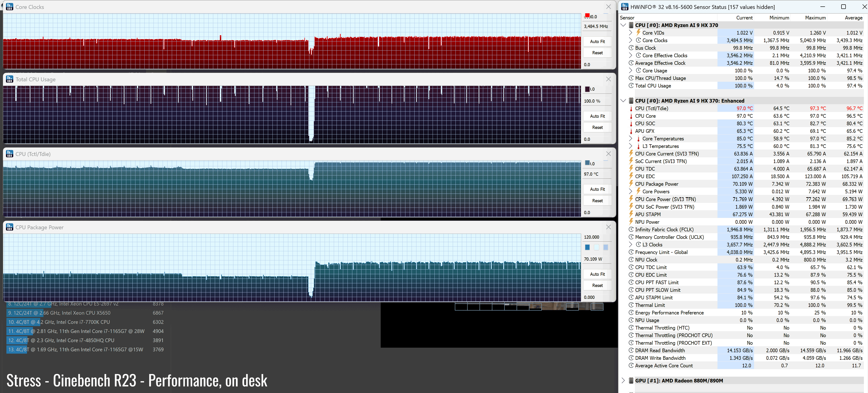Click the chip icon next to GPU Radeon 880M/890M
This screenshot has height=393, width=868.
click(x=631, y=381)
